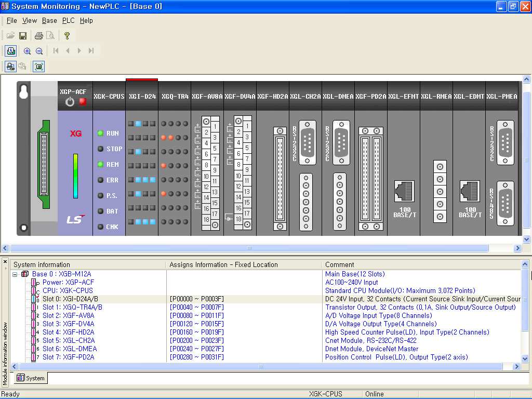Click the Zoom In magnifier icon
The image size is (532, 399).
[27, 51]
